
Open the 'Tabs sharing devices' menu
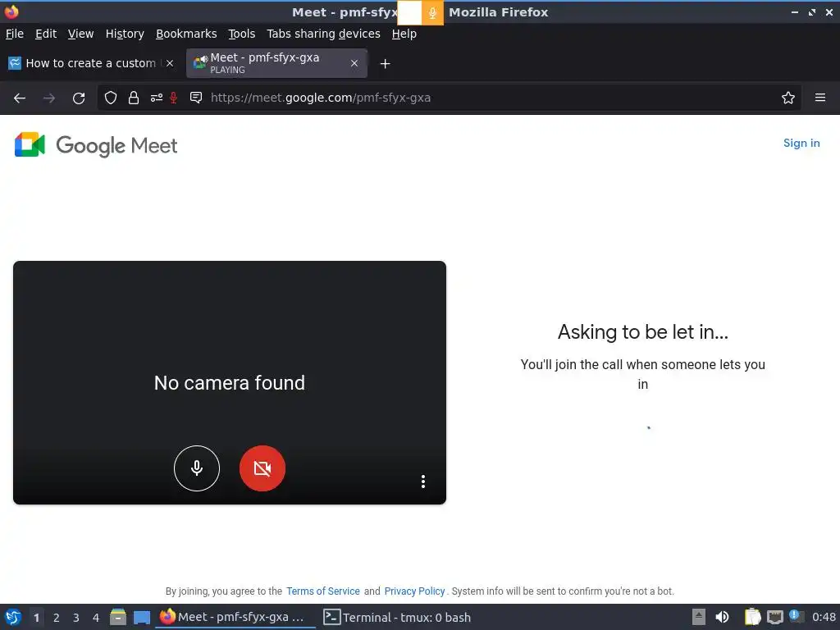pos(323,34)
